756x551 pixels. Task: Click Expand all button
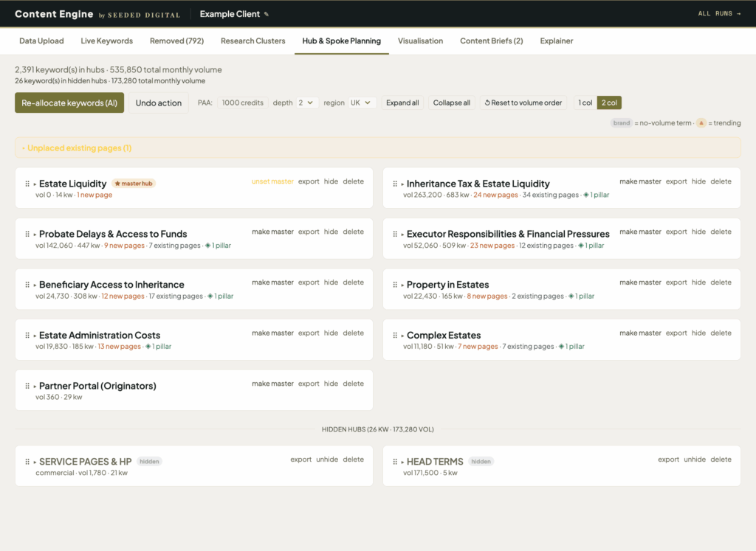[x=402, y=103]
